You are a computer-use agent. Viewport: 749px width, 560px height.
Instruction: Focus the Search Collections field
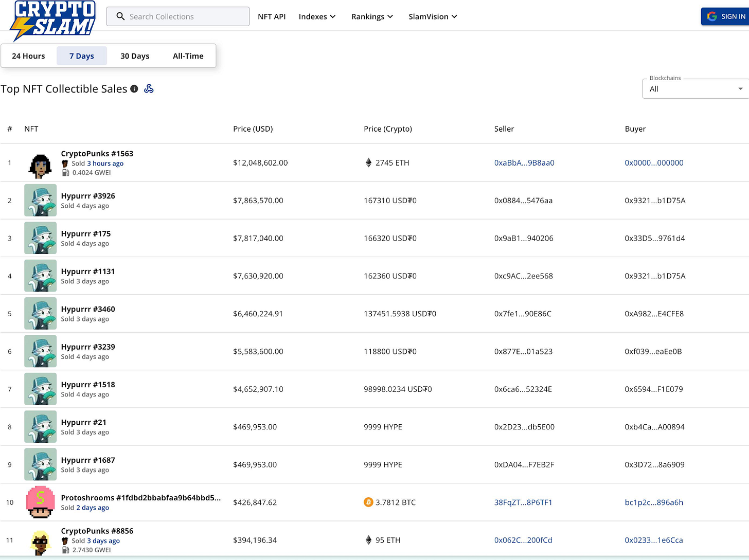click(178, 16)
